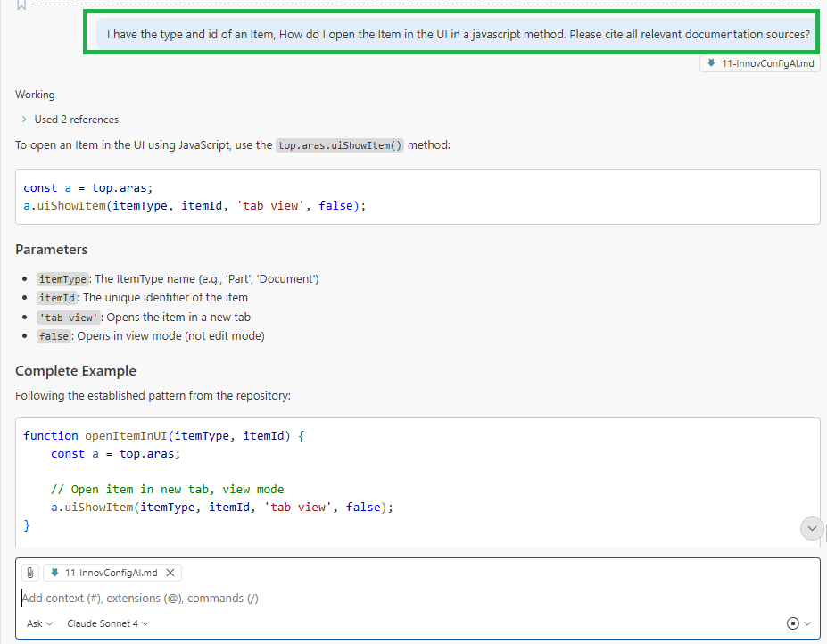
Task: Open the Claude Sonnet 4 model picker
Action: pos(107,623)
